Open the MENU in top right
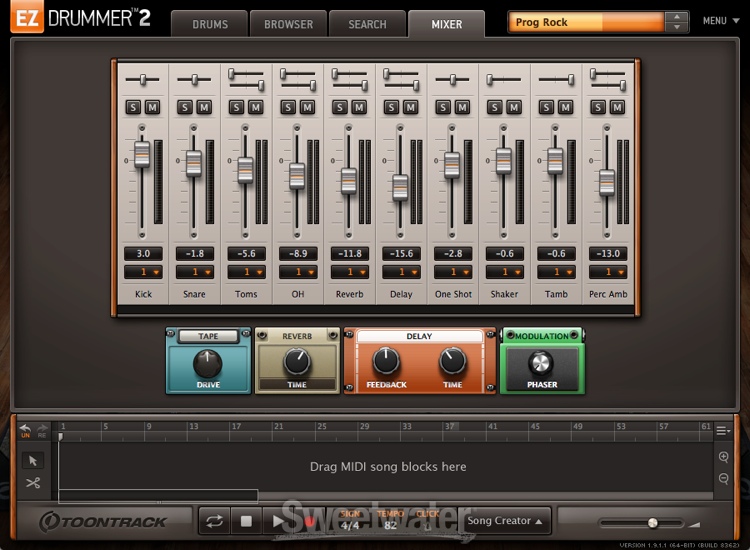The height and width of the screenshot is (550, 750). click(x=718, y=21)
